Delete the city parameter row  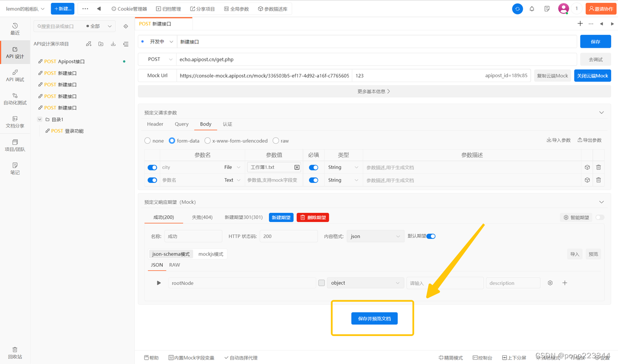[599, 168]
